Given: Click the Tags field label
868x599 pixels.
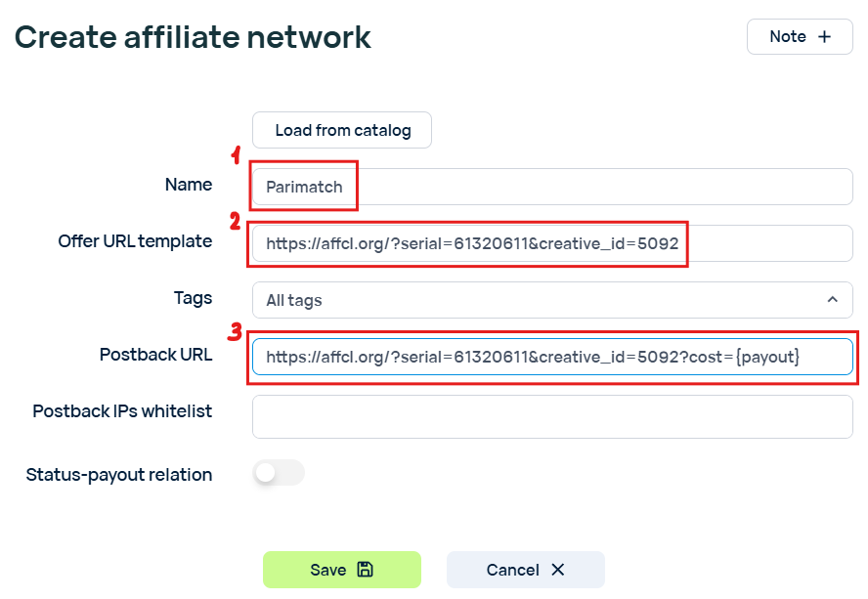Looking at the screenshot, I should [193, 298].
